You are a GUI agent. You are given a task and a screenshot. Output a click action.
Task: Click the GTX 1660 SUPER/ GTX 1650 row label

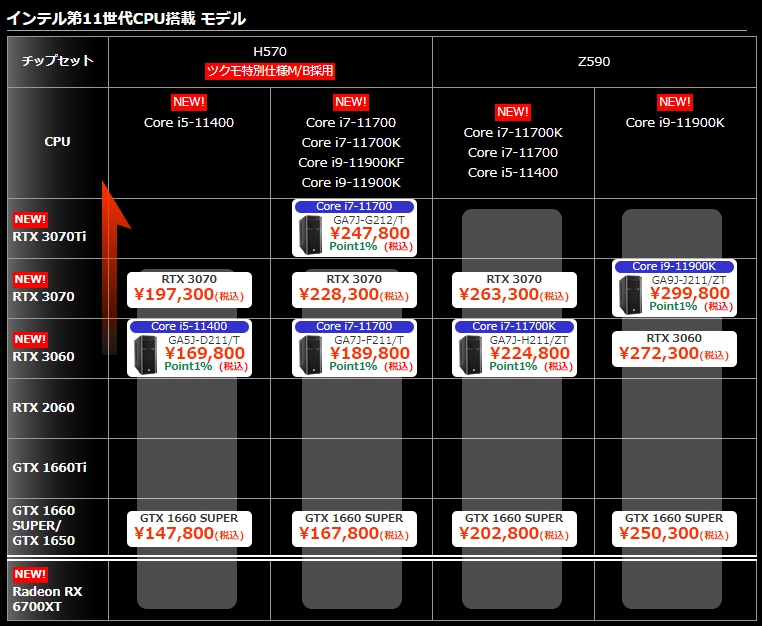pos(44,525)
